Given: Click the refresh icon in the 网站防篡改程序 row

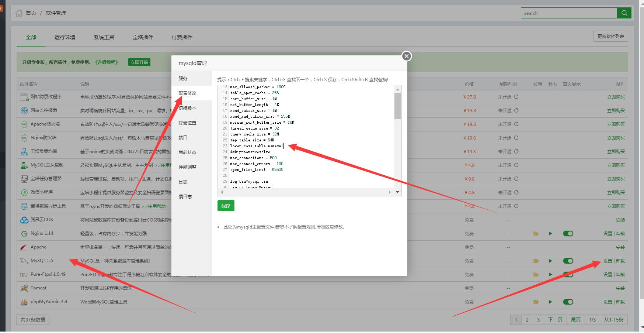Looking at the screenshot, I should 516,97.
